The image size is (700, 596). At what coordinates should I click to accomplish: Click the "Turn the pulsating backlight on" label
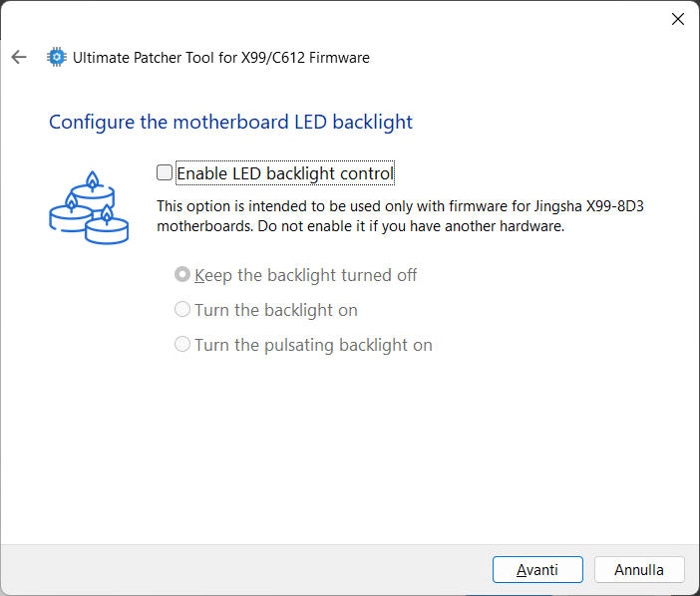313,345
